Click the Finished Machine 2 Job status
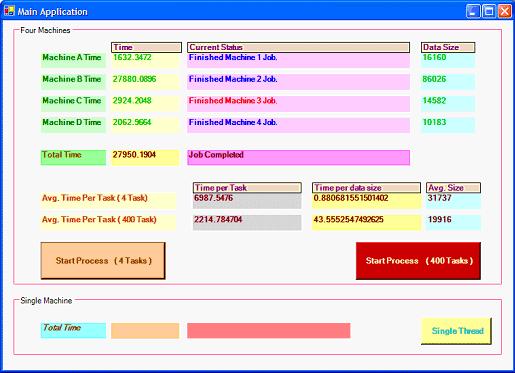 pos(298,82)
